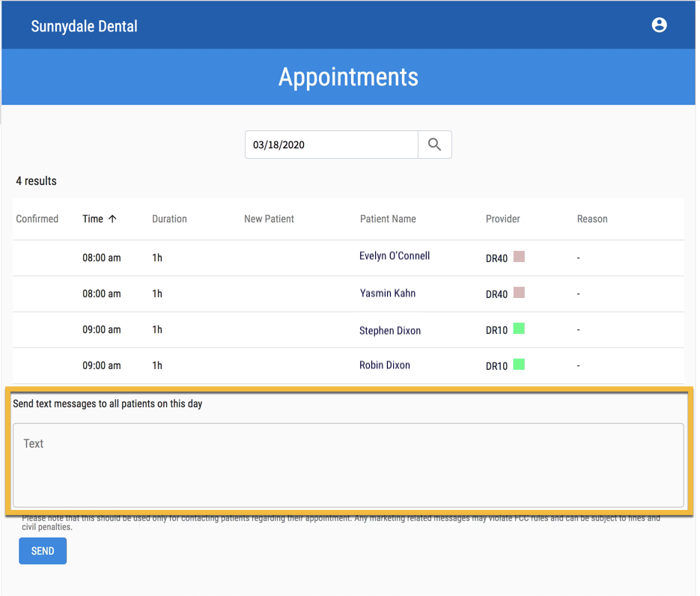Open Evelyn O'Connell patient link
700x596 pixels.
(395, 256)
